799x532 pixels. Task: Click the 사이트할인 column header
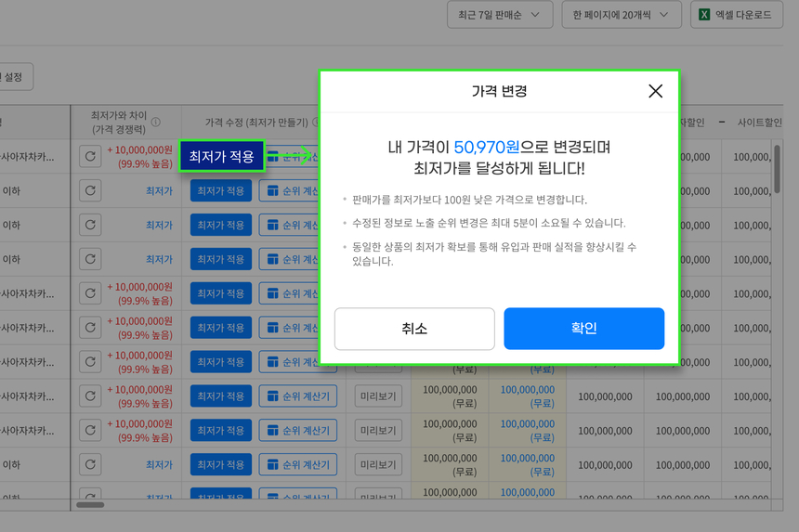coord(759,123)
